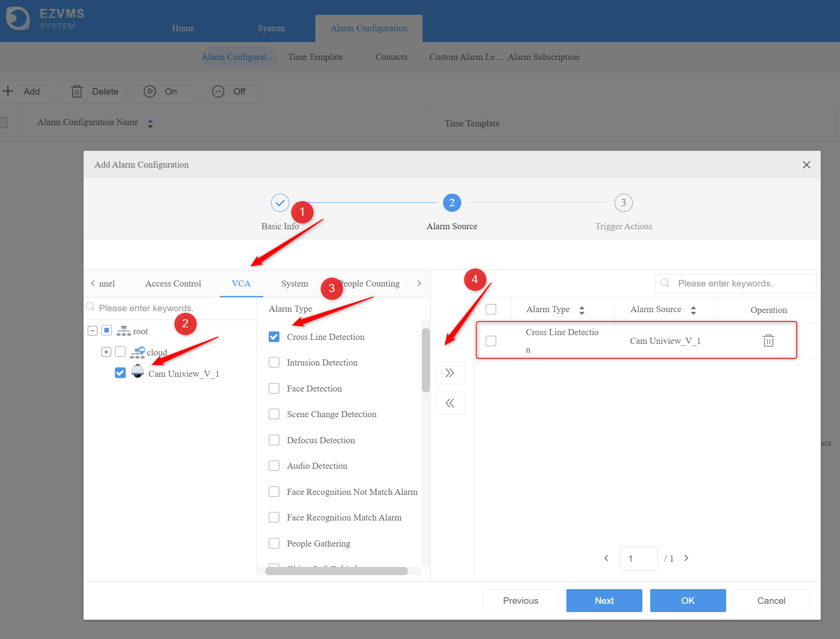This screenshot has width=840, height=639.
Task: Click the Add plus icon
Action: point(8,91)
